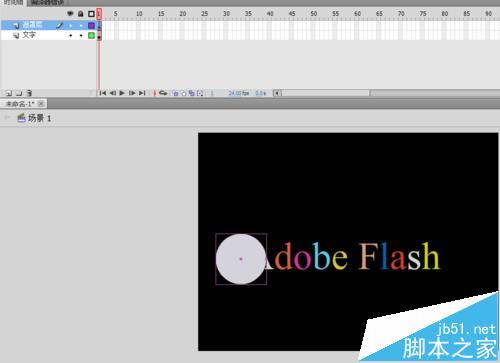The width and height of the screenshot is (500, 363).
Task: Step forward one frame in the timeline controls
Action: (x=132, y=93)
